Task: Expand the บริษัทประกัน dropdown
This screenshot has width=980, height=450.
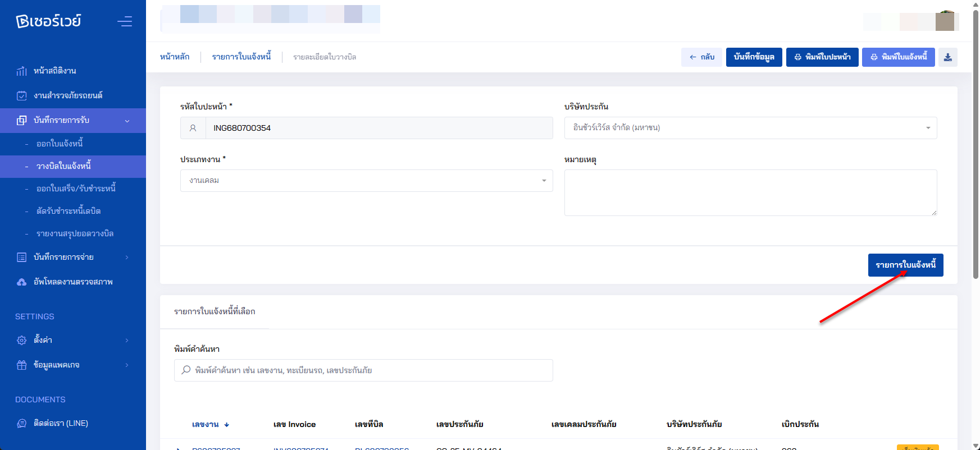Action: tap(750, 128)
